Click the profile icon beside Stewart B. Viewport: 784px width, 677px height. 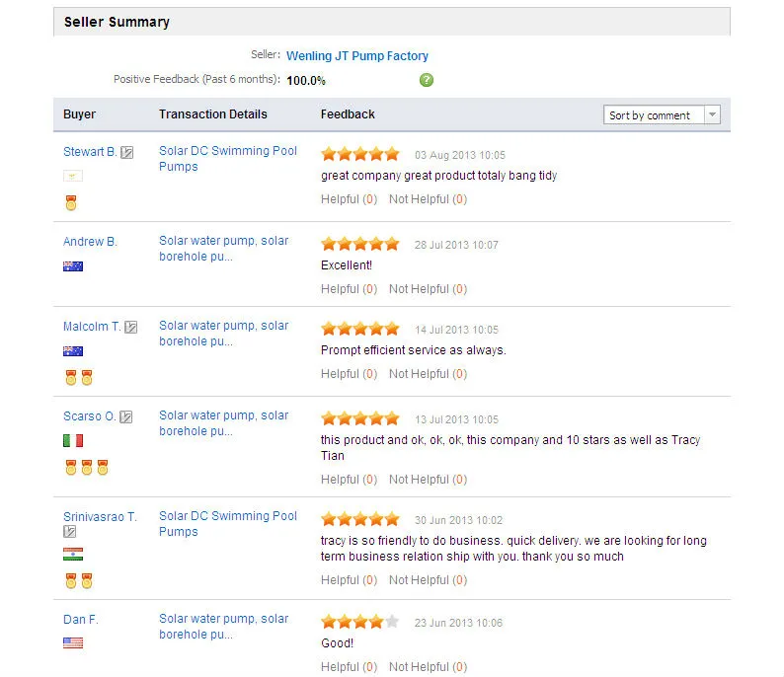[127, 153]
